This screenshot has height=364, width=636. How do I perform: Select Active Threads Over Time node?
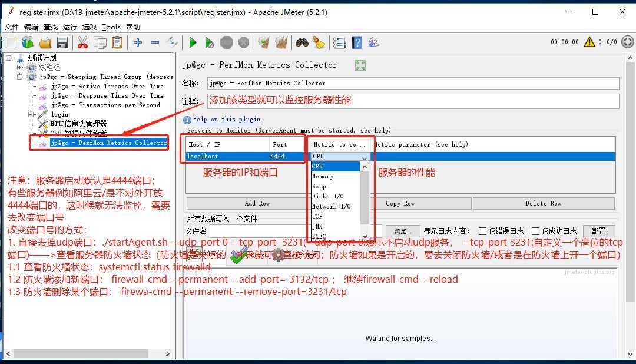coord(107,86)
